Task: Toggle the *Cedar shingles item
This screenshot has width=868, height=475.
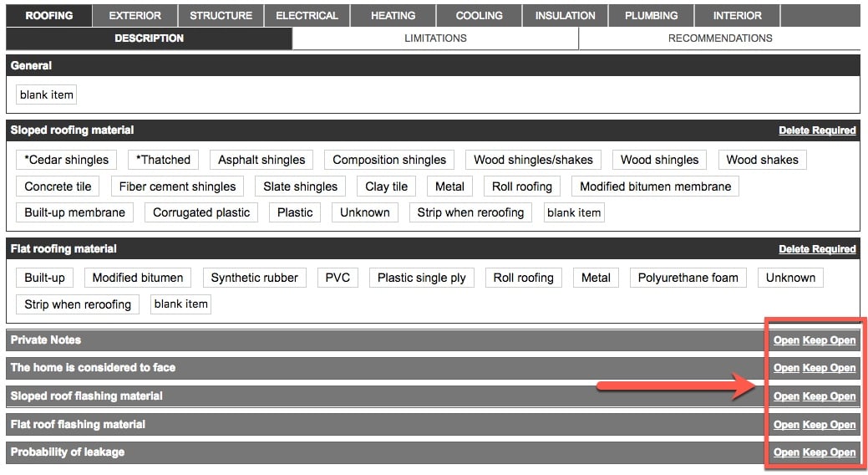Action: tap(67, 160)
